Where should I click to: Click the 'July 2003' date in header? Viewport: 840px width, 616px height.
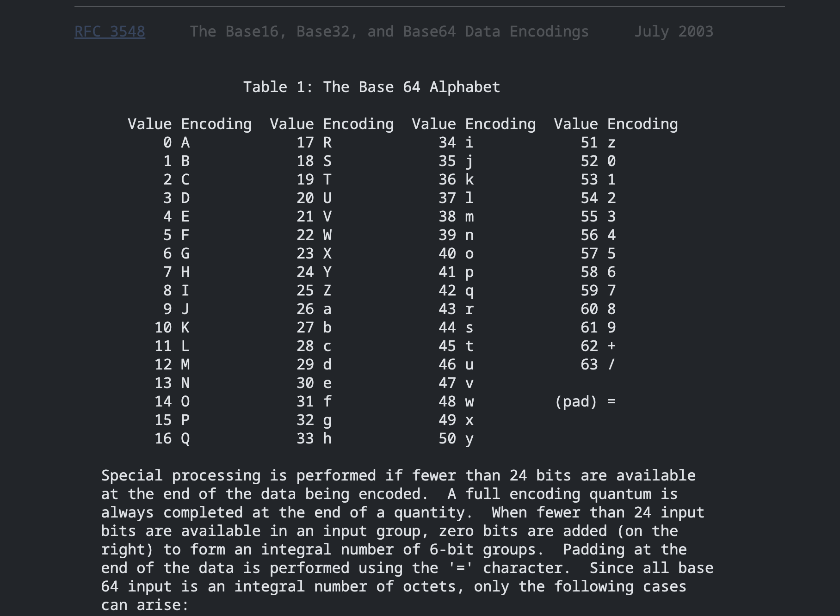pos(673,31)
